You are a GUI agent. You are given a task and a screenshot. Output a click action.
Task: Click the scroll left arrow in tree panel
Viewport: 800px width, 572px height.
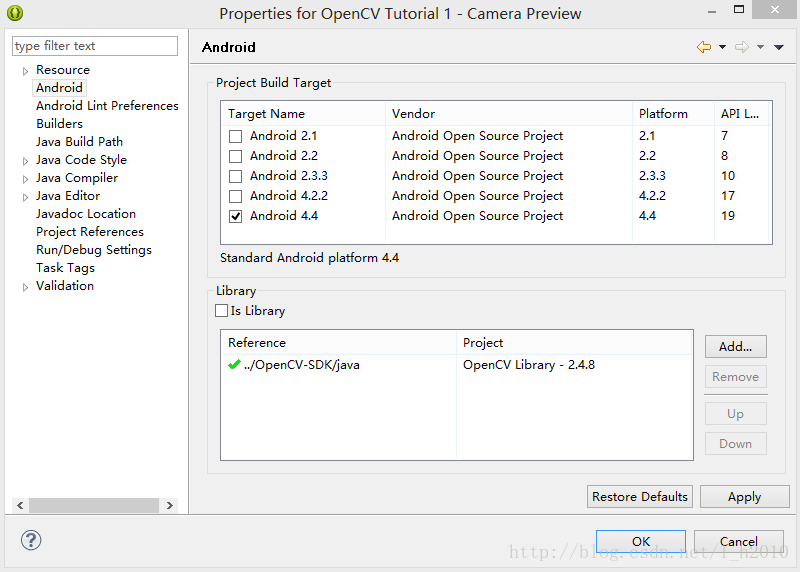[20, 505]
